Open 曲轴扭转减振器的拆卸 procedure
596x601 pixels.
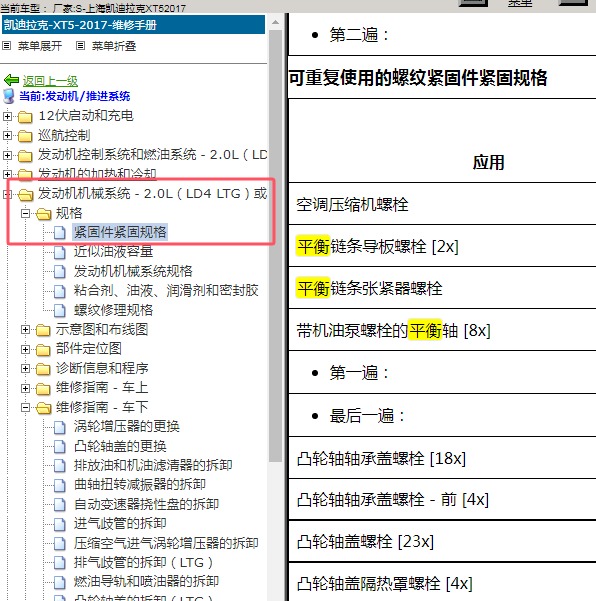[140, 484]
